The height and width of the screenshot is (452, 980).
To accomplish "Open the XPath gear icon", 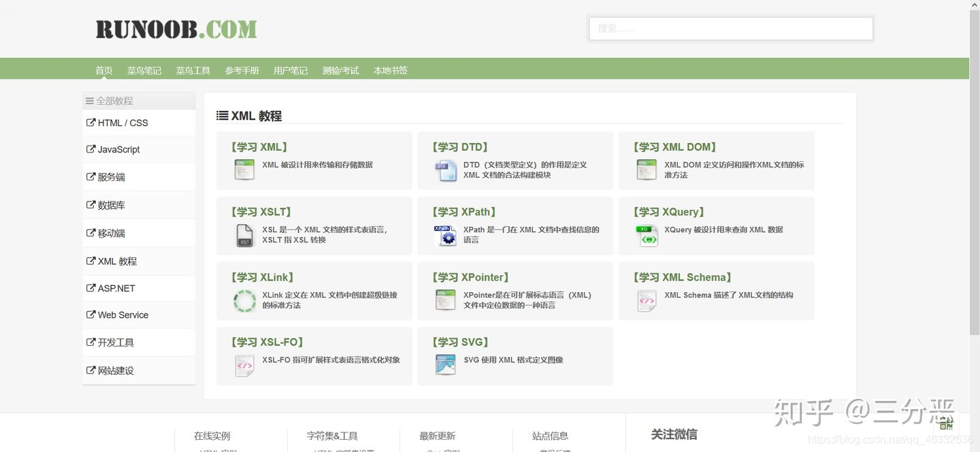I will click(446, 235).
